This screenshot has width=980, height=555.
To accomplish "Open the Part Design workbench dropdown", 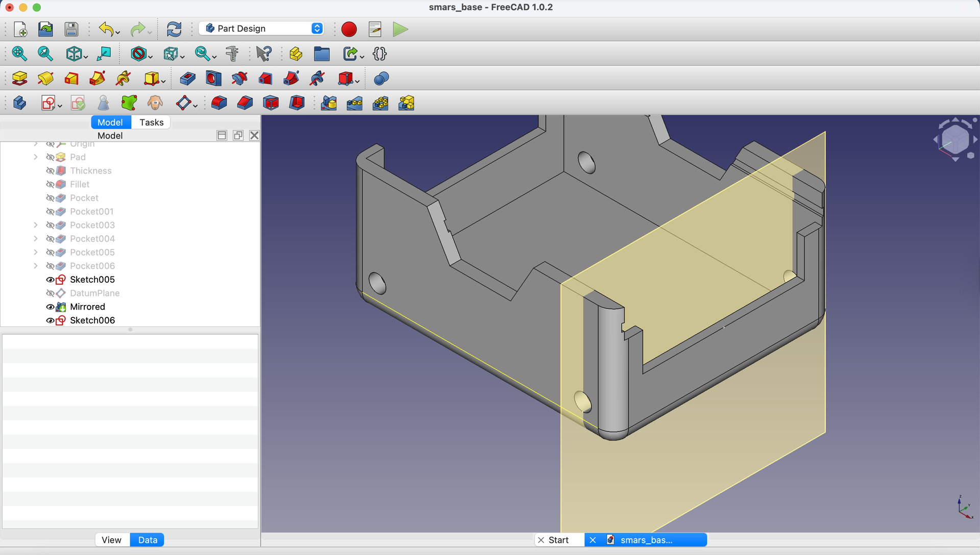I will (261, 29).
